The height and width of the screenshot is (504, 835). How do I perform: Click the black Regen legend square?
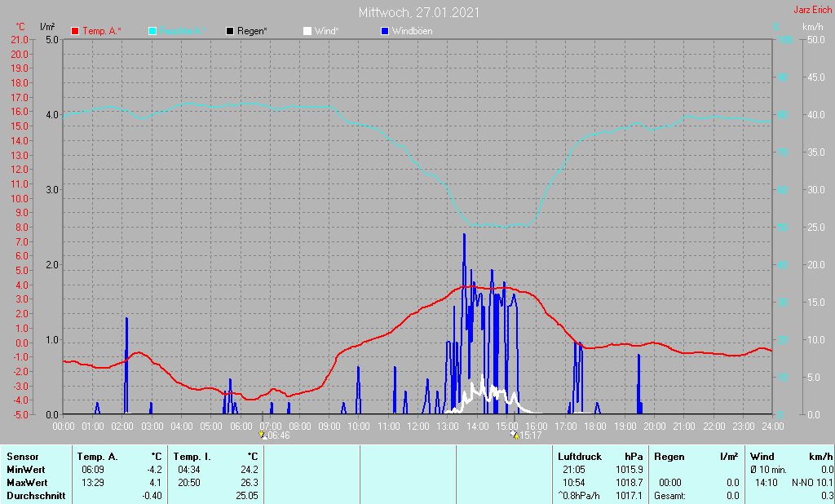(230, 31)
